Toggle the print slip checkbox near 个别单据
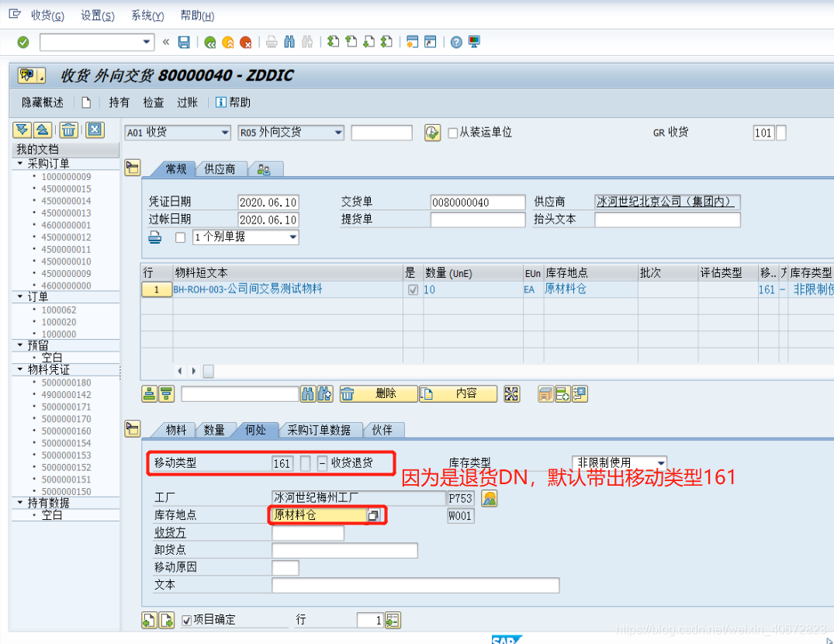The width and height of the screenshot is (834, 644). 180,237
